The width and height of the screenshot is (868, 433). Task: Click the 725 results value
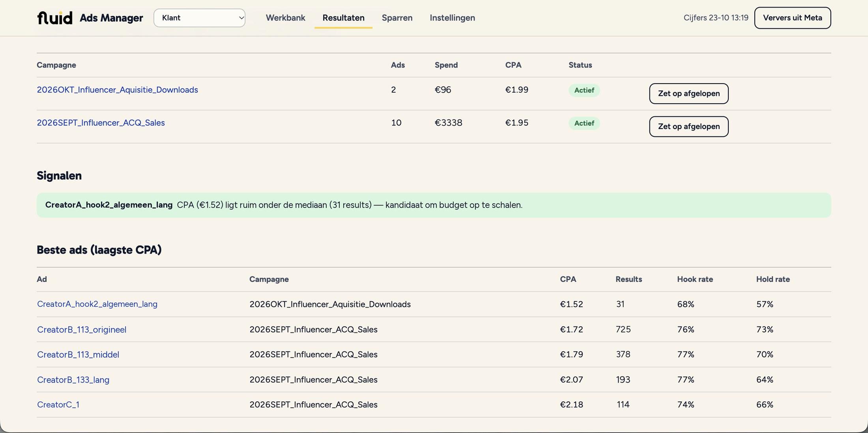(x=623, y=329)
